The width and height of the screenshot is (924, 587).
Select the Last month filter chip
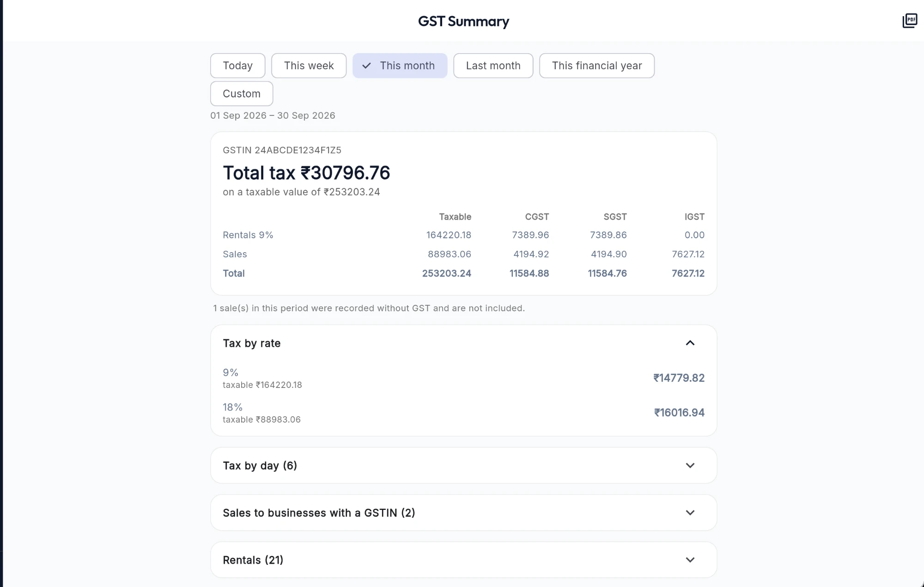493,66
